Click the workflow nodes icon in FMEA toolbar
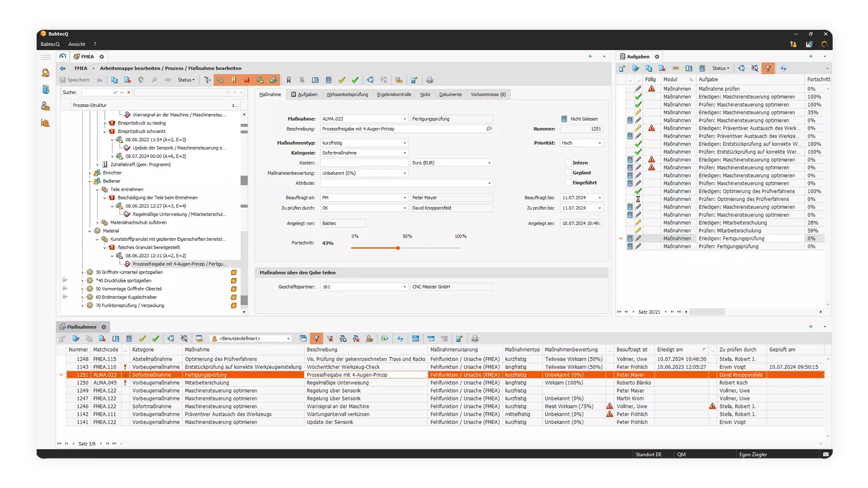This screenshot has width=868, height=488. pyautogui.click(x=370, y=80)
